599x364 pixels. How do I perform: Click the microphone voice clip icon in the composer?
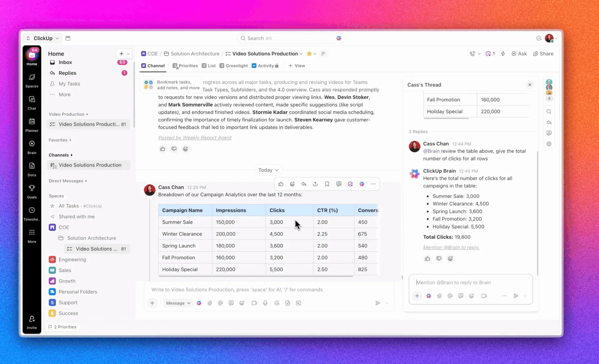point(265,303)
